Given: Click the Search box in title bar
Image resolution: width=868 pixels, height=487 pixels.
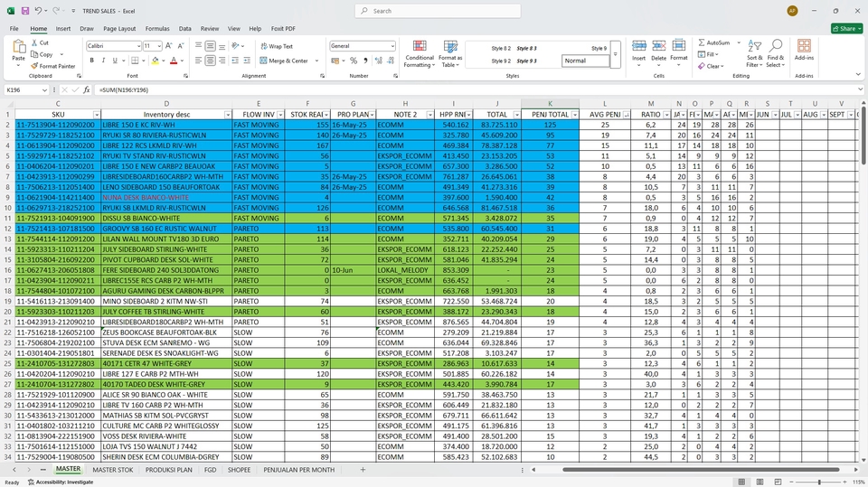Looking at the screenshot, I should 438,11.
